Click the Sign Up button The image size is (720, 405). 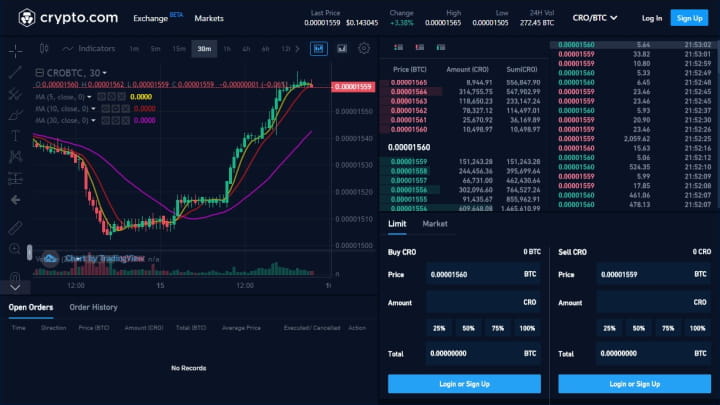coord(689,18)
